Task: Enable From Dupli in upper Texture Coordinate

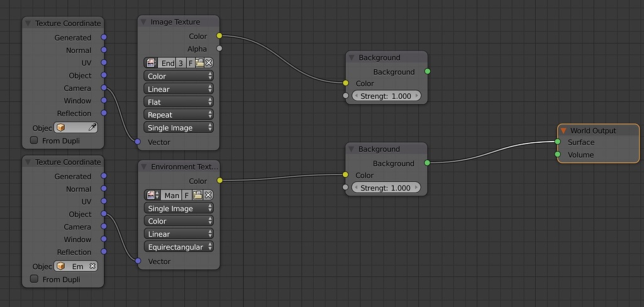Action: tap(34, 140)
